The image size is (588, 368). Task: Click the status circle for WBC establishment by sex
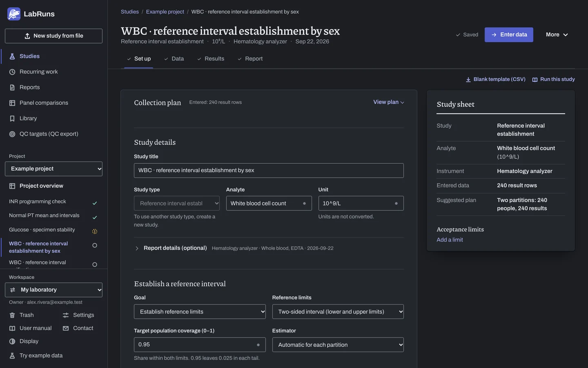coord(95,245)
